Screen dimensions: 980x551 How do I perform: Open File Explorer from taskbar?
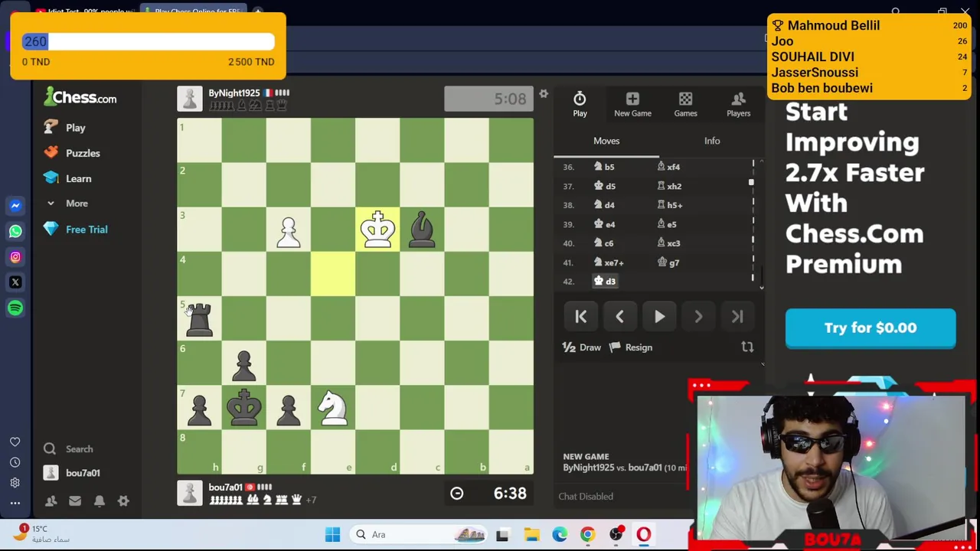pos(531,534)
